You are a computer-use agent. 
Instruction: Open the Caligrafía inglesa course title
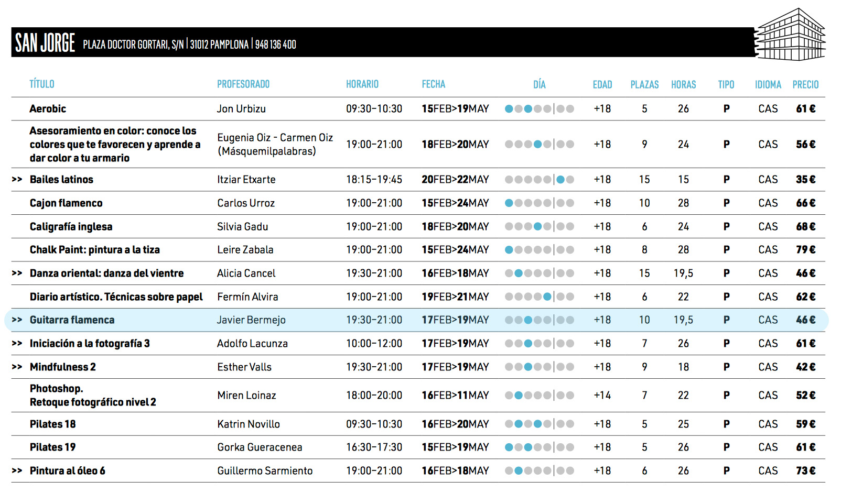(71, 227)
